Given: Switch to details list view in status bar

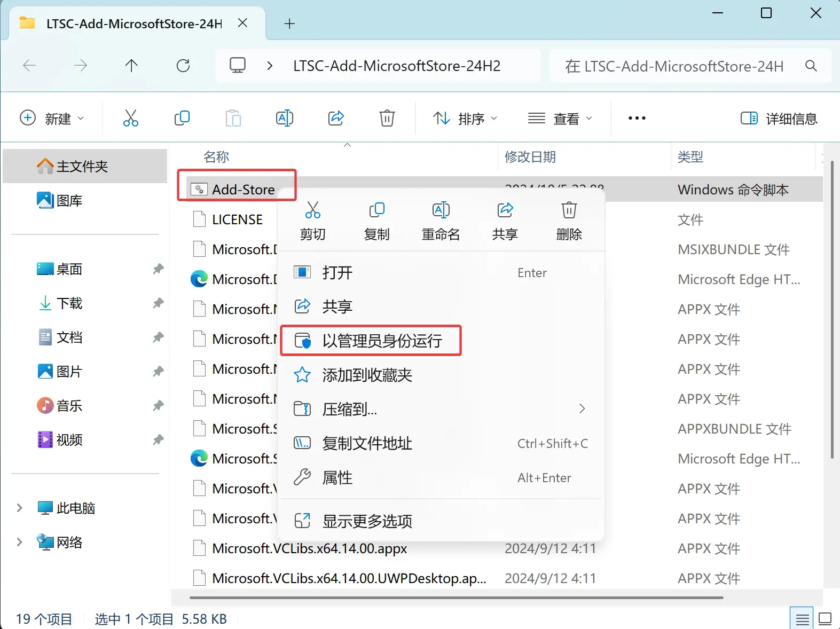Looking at the screenshot, I should pyautogui.click(x=802, y=619).
